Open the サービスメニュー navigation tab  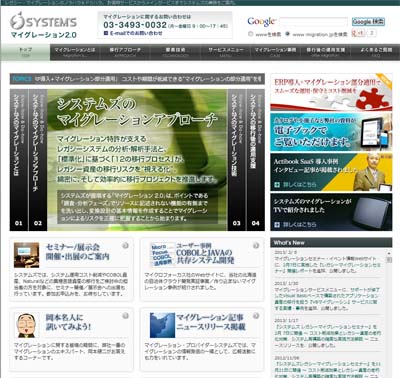pyautogui.click(x=226, y=52)
